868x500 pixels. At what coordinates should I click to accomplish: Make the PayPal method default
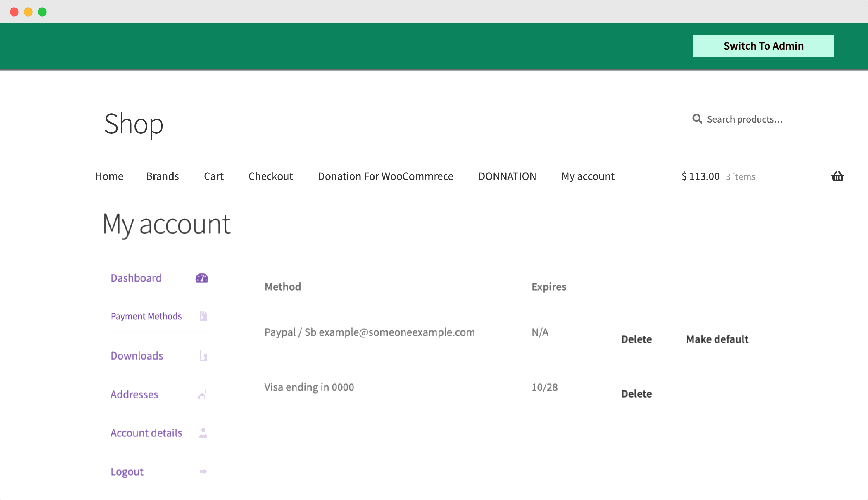tap(717, 339)
